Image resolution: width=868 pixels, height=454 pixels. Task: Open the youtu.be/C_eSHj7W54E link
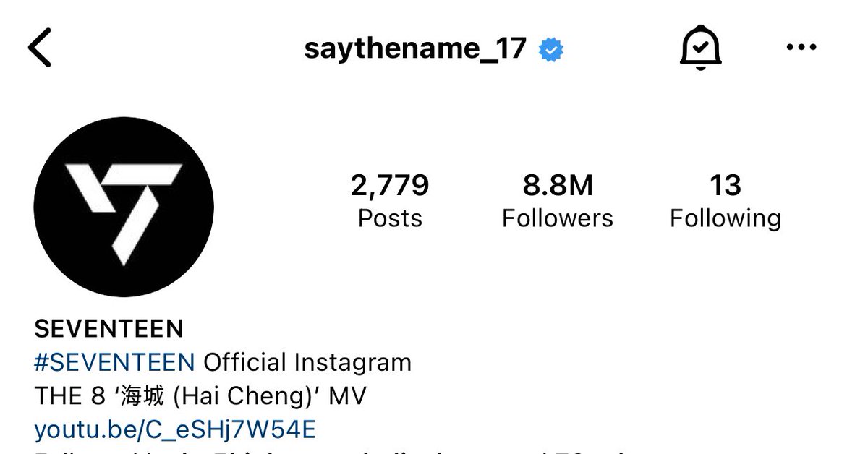pyautogui.click(x=175, y=430)
